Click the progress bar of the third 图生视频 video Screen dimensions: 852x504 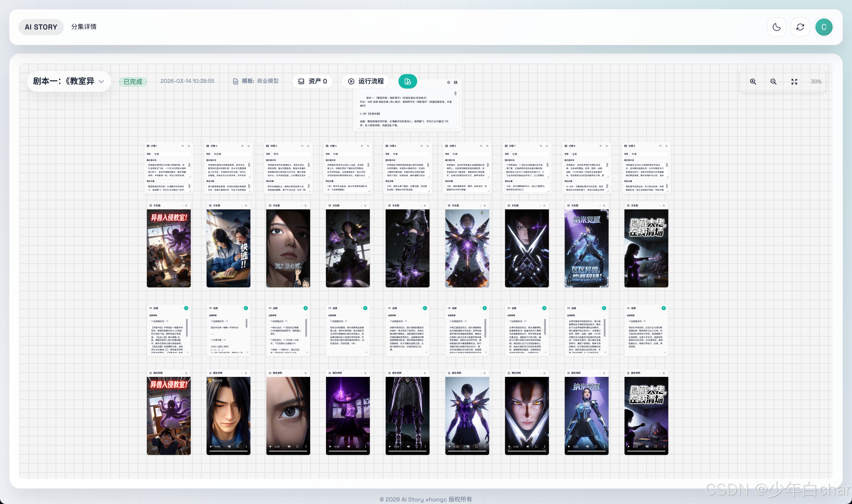click(x=288, y=451)
